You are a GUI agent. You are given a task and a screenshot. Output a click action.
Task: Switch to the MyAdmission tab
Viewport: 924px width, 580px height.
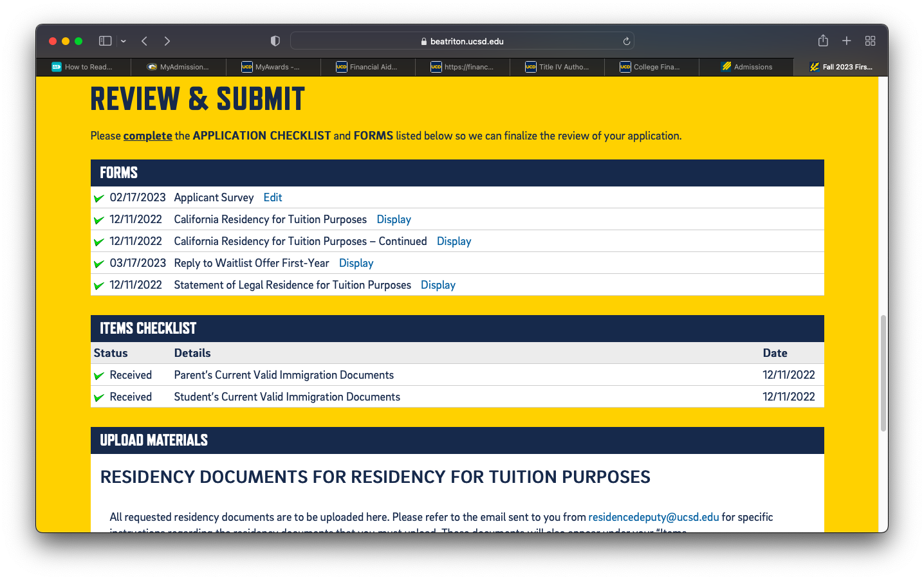(x=179, y=67)
